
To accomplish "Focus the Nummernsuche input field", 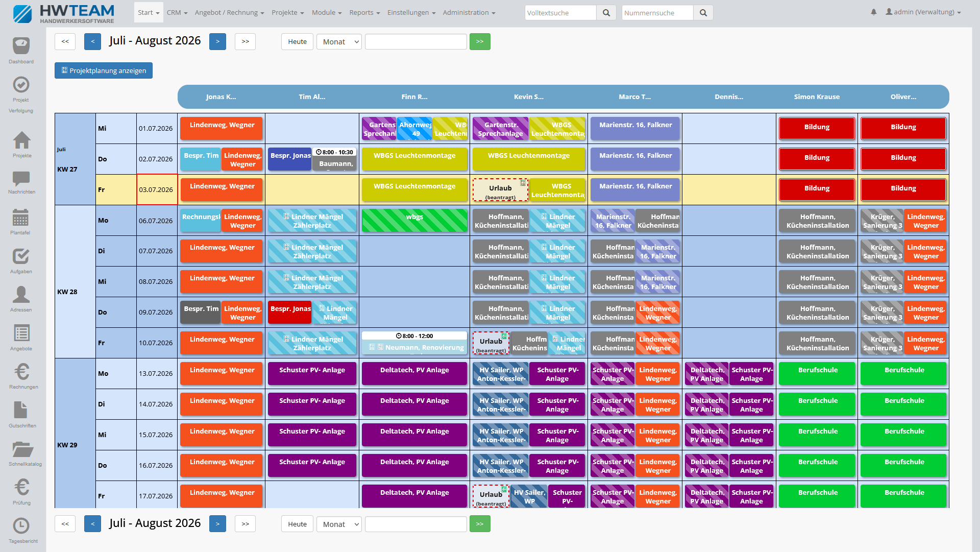I will pyautogui.click(x=657, y=13).
